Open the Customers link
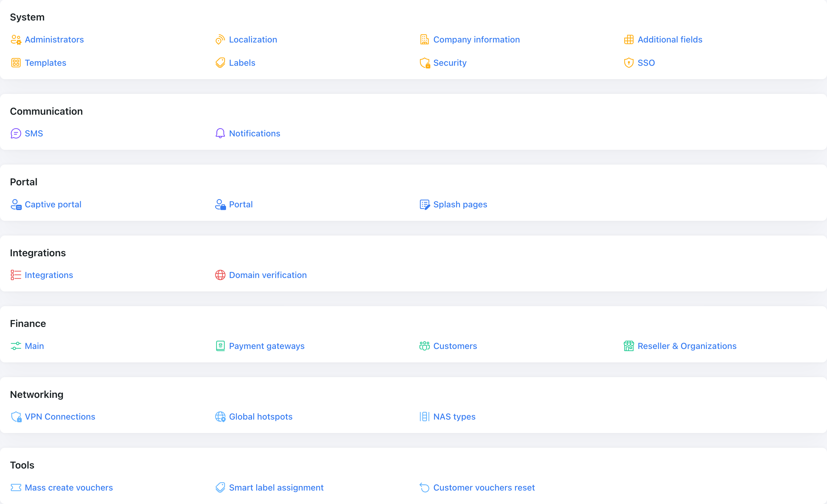Image resolution: width=827 pixels, height=504 pixels. click(x=455, y=346)
